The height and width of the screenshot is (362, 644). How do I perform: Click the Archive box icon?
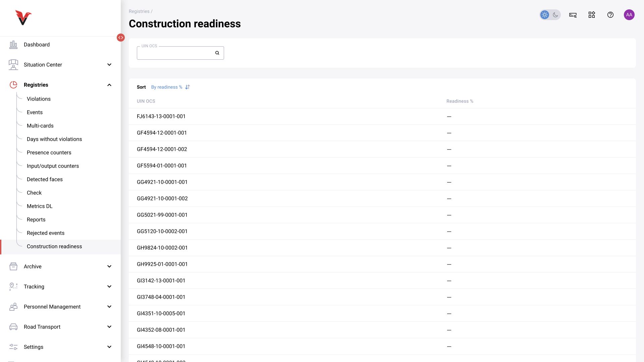13,266
